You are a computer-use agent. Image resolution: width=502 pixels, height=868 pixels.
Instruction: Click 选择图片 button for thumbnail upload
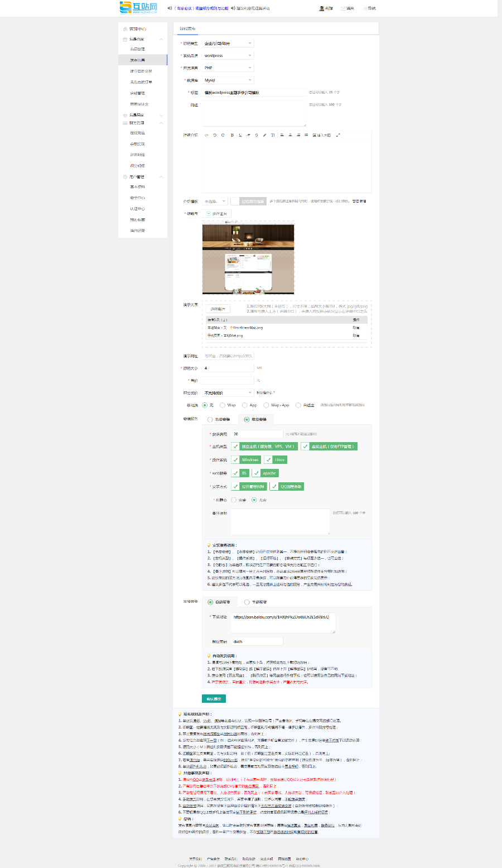(217, 214)
